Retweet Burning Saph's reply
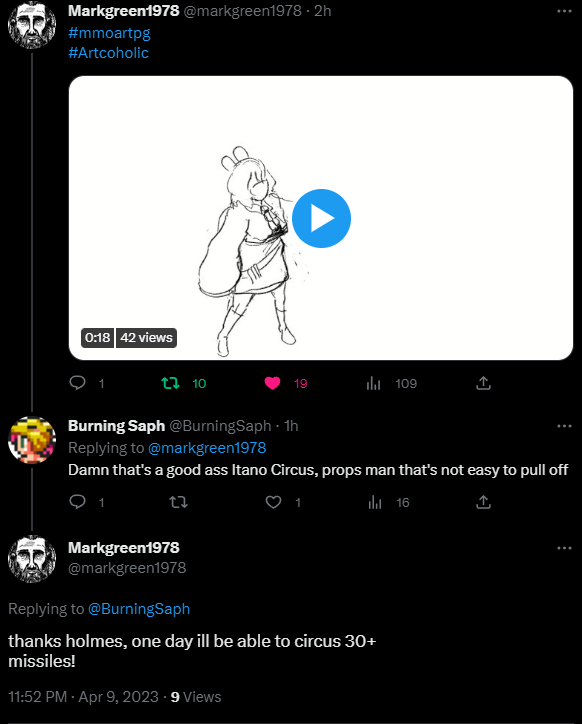This screenshot has width=582, height=724. 178,502
